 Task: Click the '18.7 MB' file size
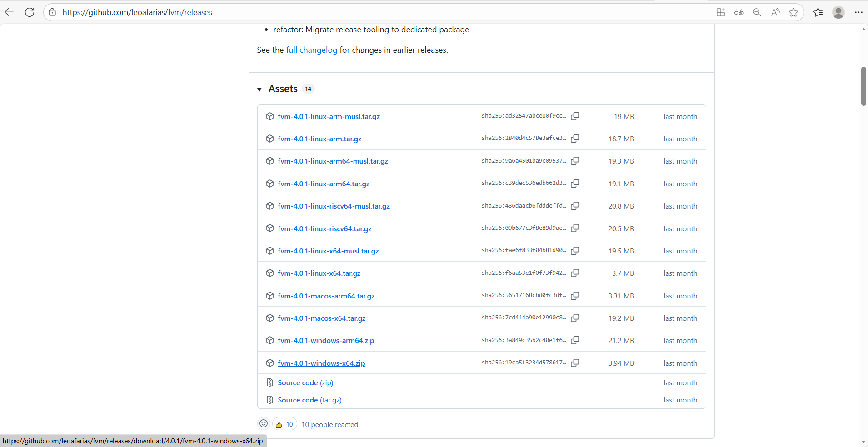(621, 139)
